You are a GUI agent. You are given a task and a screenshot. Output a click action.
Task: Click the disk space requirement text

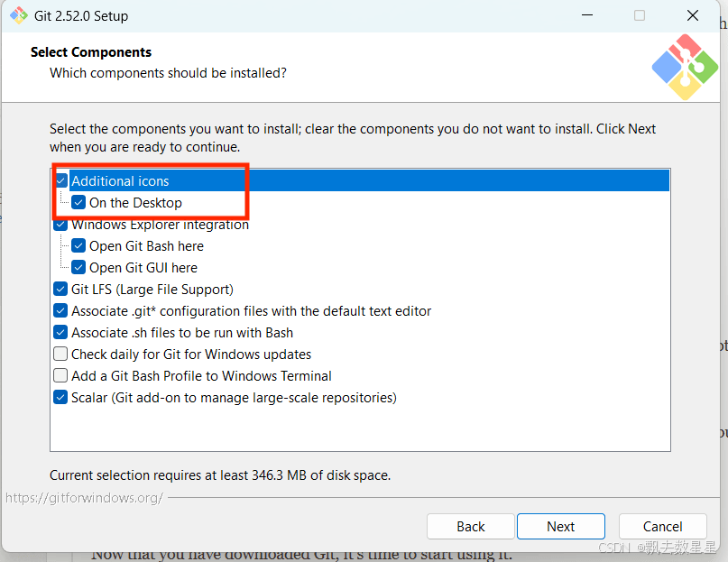pyautogui.click(x=220, y=475)
